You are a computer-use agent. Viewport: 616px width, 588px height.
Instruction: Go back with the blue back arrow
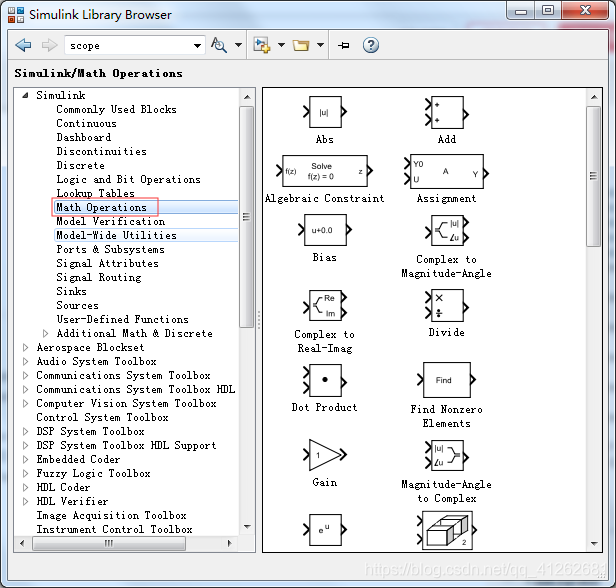click(23, 45)
